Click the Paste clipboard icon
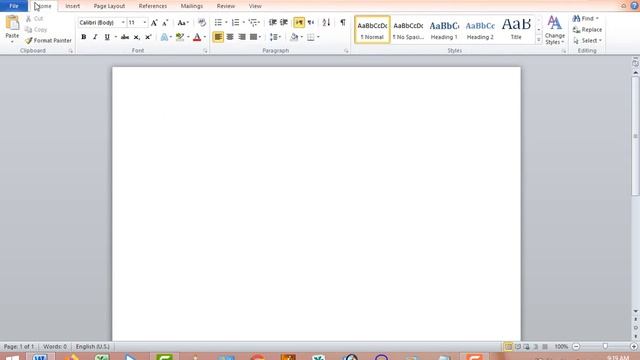The height and width of the screenshot is (360, 640). [12, 23]
